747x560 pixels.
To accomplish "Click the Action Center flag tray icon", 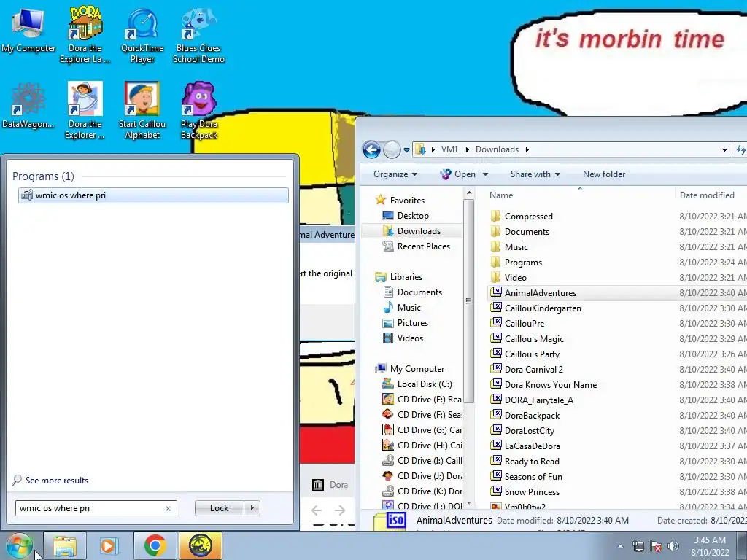I will (x=656, y=546).
